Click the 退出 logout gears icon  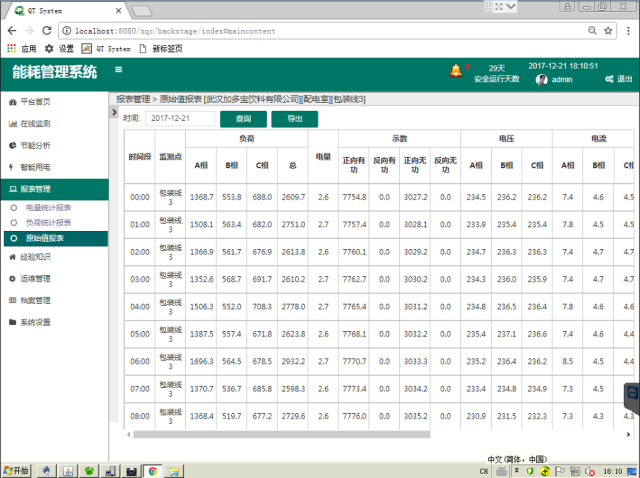point(608,79)
